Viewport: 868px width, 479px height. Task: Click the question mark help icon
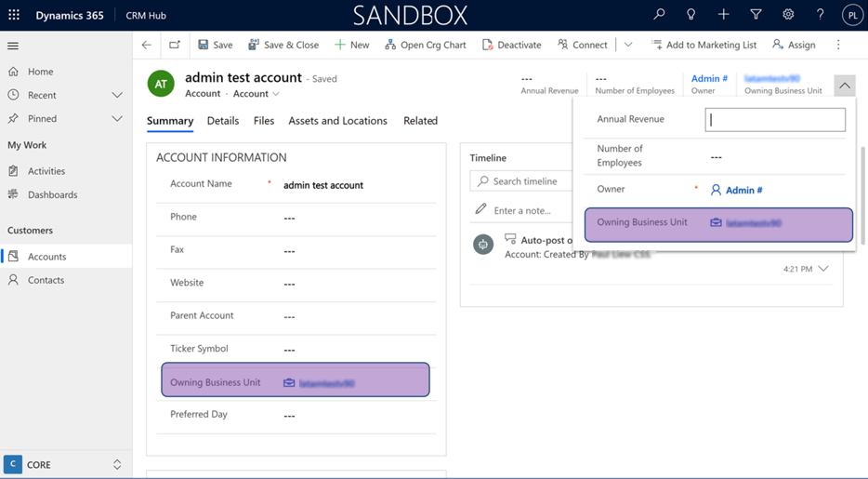point(821,14)
